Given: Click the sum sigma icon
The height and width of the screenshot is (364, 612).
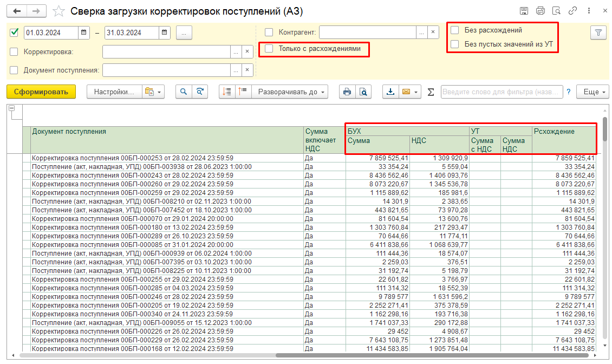Looking at the screenshot, I should pyautogui.click(x=431, y=92).
